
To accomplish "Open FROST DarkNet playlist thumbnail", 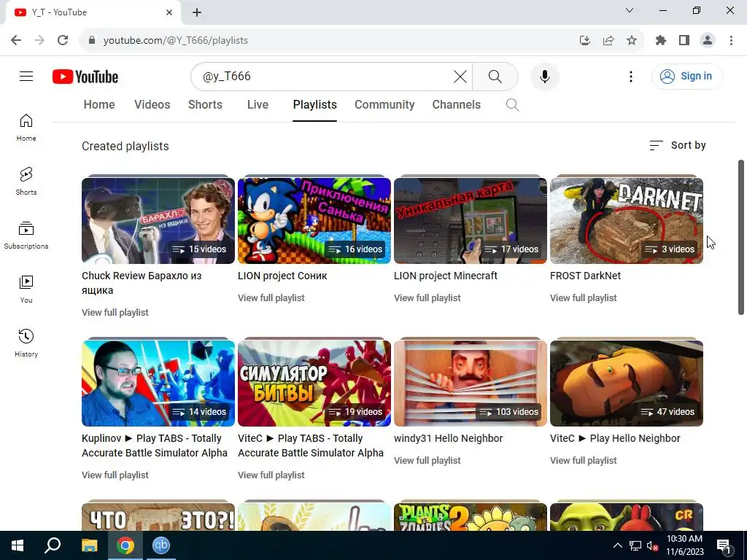I will tap(627, 220).
